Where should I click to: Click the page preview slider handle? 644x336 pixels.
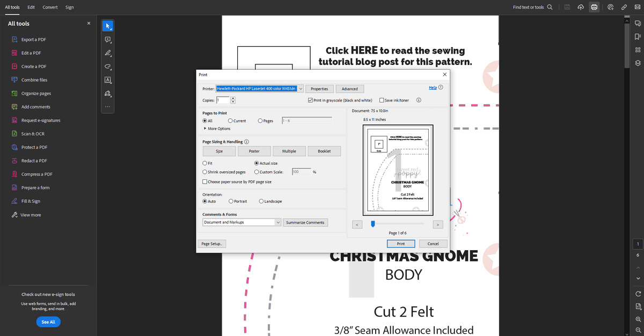[373, 224]
